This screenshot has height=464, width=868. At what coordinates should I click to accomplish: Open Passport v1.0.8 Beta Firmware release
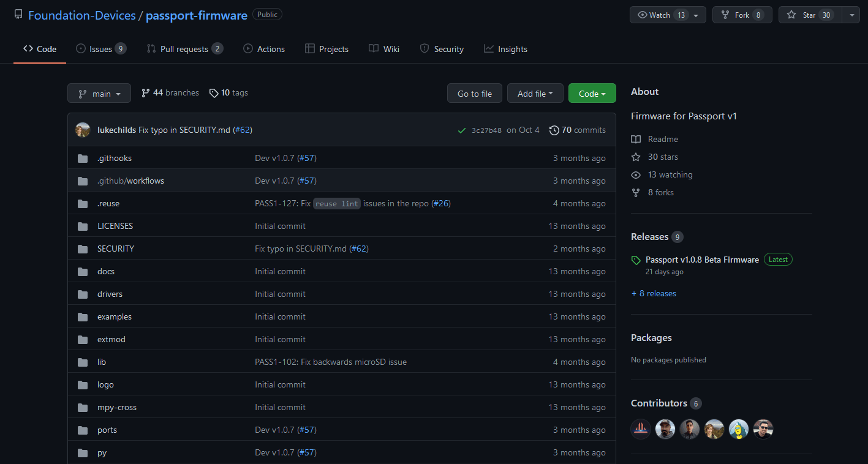(x=702, y=260)
